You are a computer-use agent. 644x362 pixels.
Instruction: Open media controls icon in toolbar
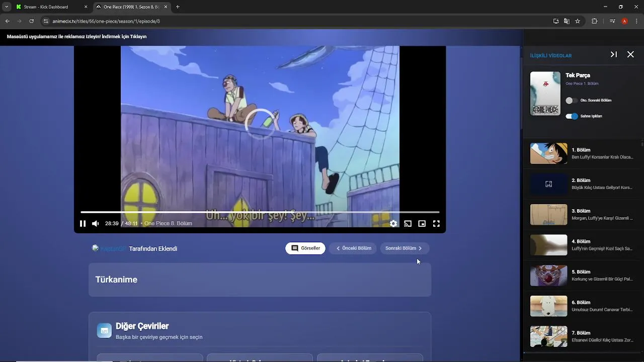[612, 21]
